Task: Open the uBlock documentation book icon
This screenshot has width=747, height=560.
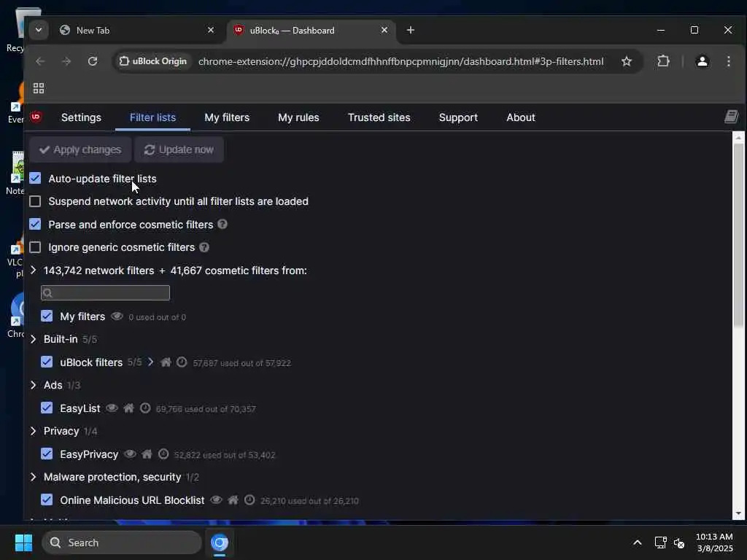Action: (x=731, y=117)
